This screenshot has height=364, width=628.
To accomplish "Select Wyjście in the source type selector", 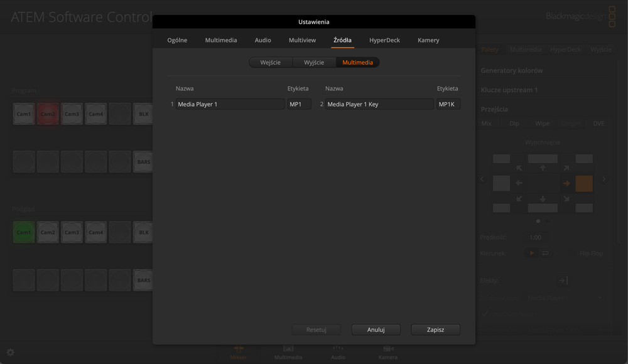I will (x=314, y=63).
